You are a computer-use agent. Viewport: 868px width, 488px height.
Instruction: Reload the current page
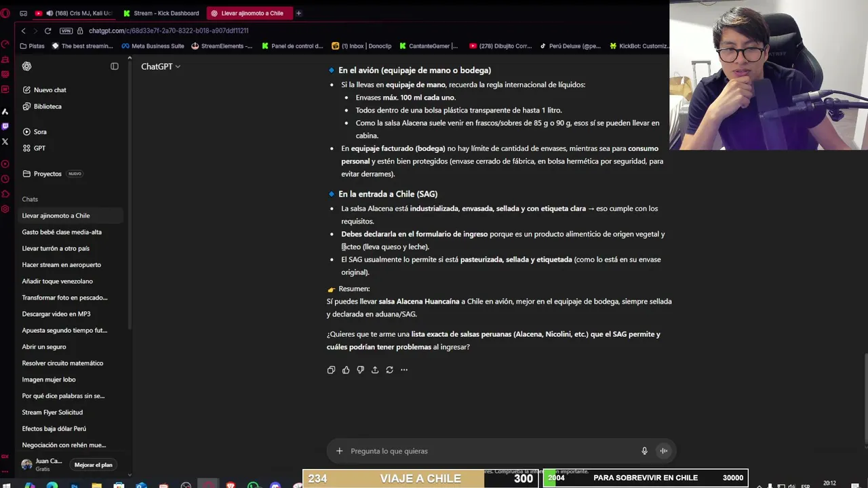click(47, 30)
